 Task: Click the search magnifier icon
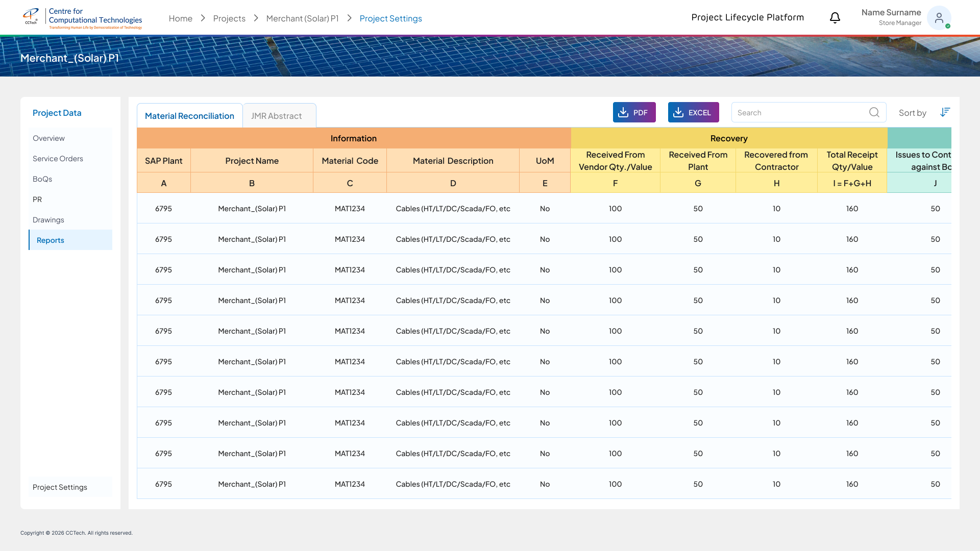(874, 112)
